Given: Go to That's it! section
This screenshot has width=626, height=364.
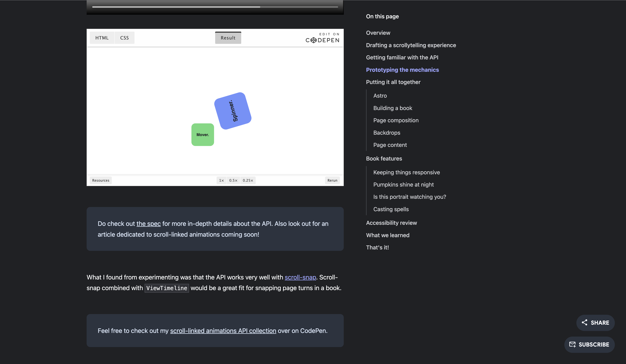Looking at the screenshot, I should 378,247.
